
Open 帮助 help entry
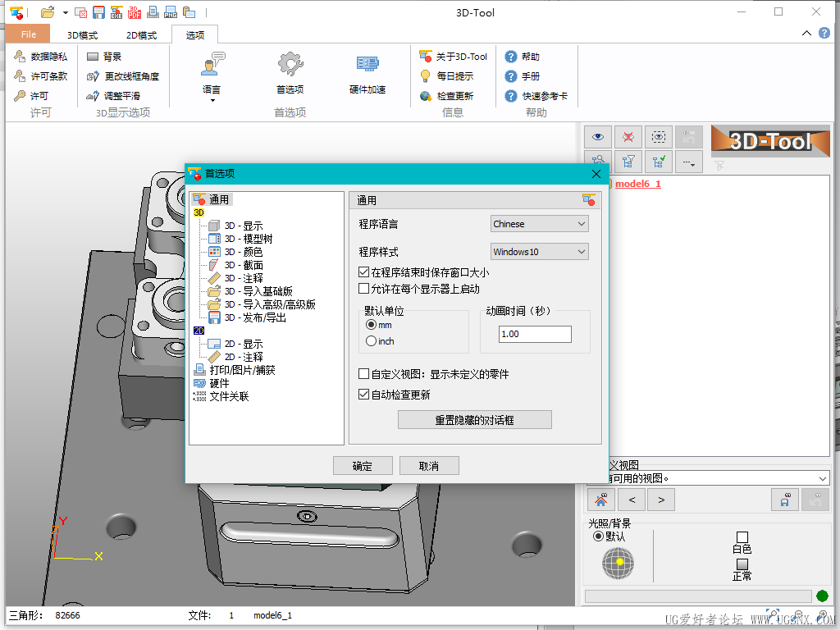[x=523, y=57]
